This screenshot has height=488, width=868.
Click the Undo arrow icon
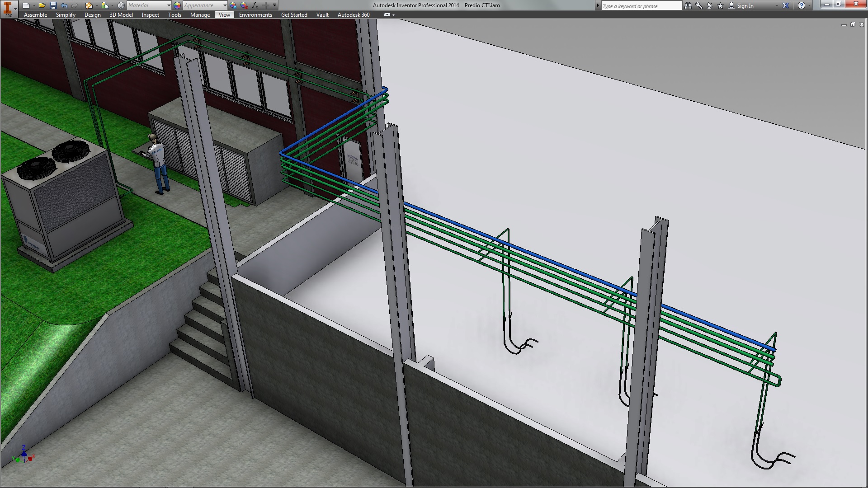tap(64, 5)
